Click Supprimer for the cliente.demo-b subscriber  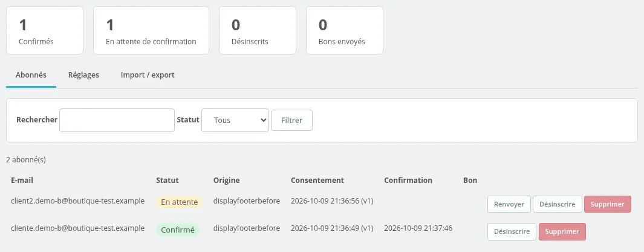(562, 231)
